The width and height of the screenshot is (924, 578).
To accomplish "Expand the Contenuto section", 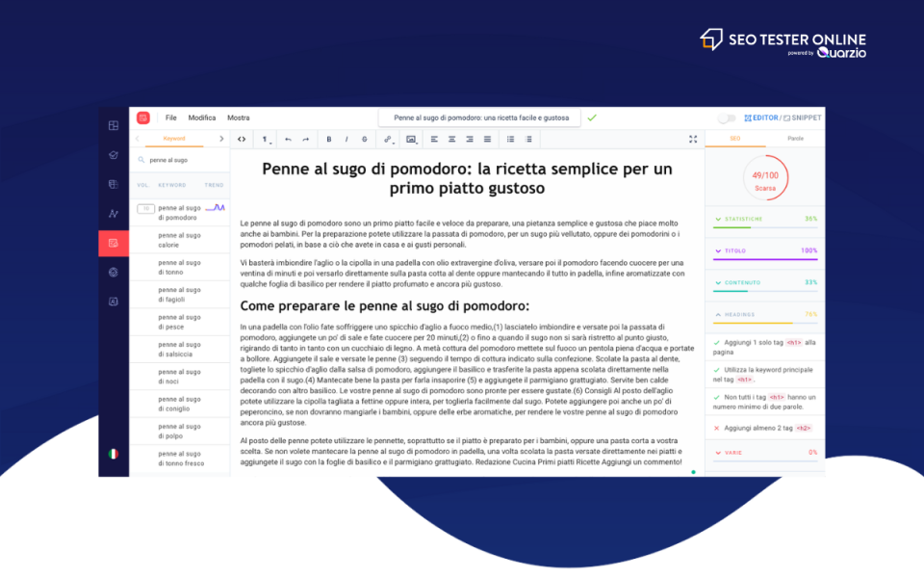I will click(x=765, y=282).
